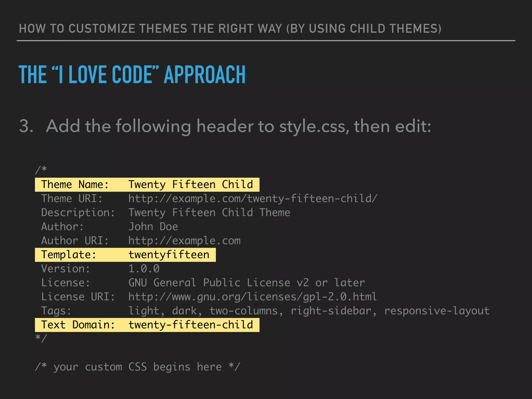Select the GNU General Public License line

[203, 283]
